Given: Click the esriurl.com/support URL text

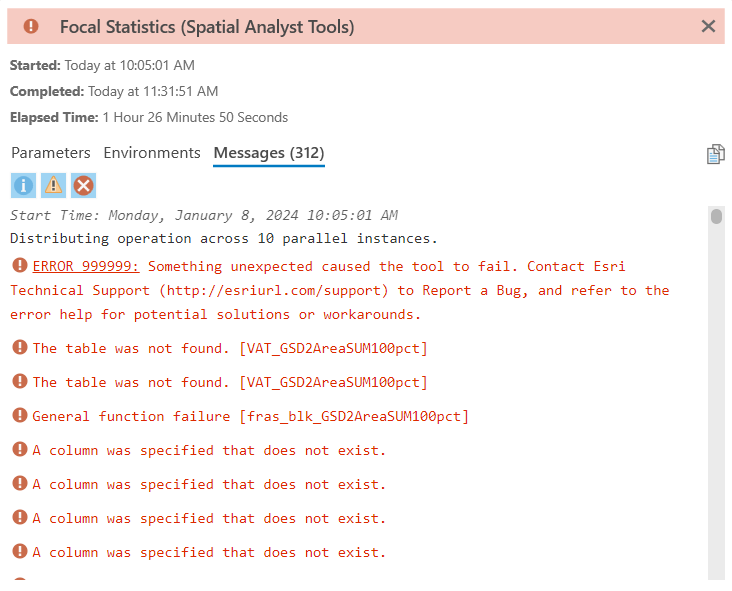Looking at the screenshot, I should click(x=274, y=290).
